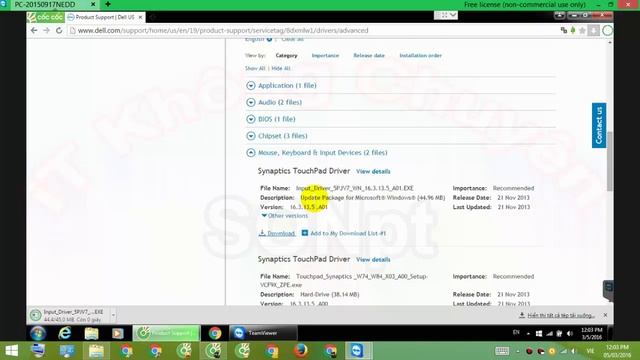Open chat bubble icon at page edge
640x360 pixels.
(608, 288)
